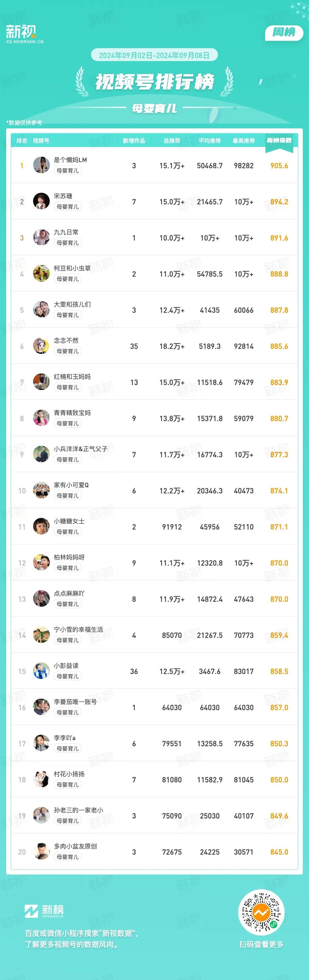Screen dimensions: 309x980
Task: Click the 平均推荐 column header
Action: coord(210,141)
